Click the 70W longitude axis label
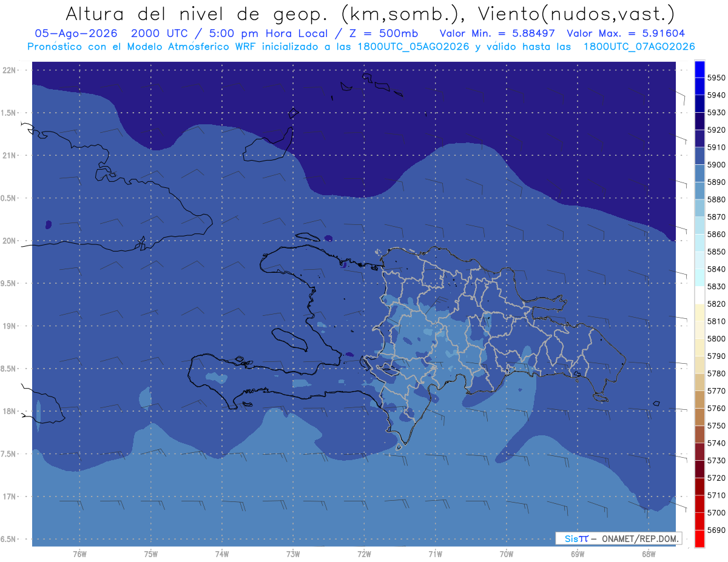The image size is (728, 562). click(507, 554)
